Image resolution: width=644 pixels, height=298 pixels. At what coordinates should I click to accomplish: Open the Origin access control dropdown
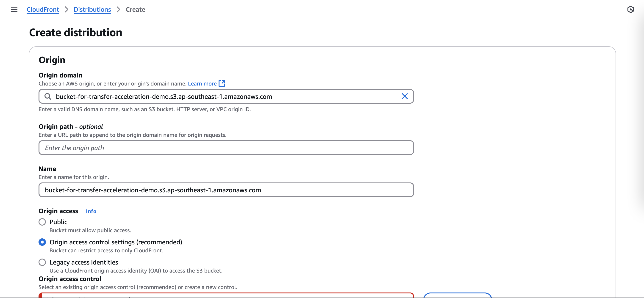[226, 295]
